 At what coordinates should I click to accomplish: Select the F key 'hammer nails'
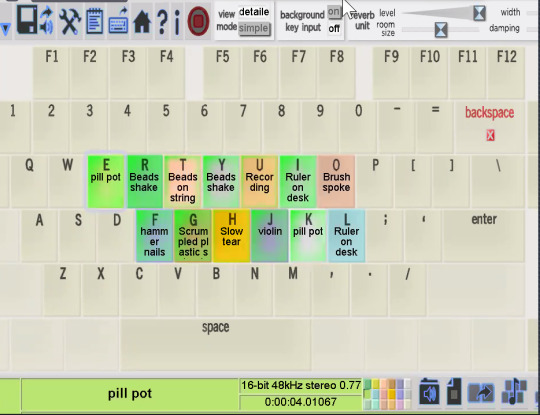point(155,236)
